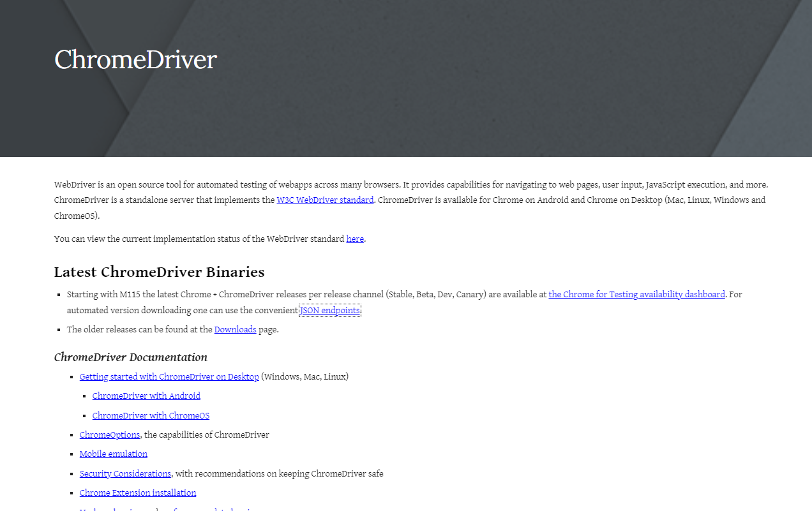Open the W3C WebDriver standard link

click(325, 200)
